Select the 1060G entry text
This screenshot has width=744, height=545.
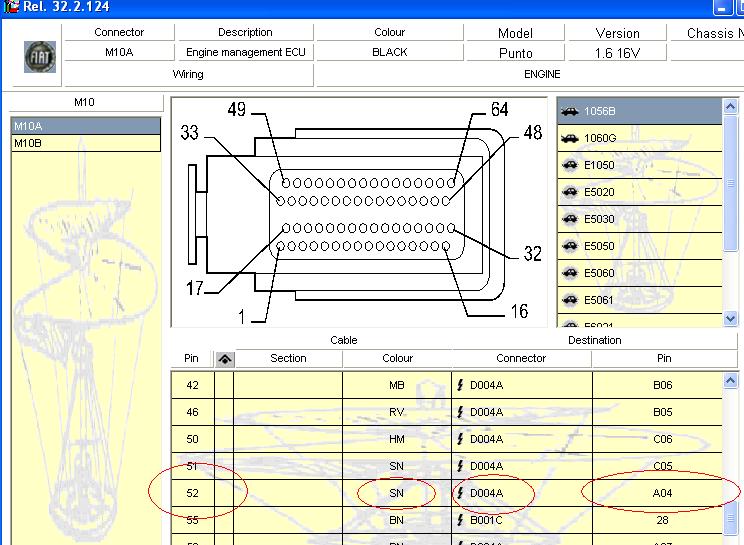click(600, 139)
